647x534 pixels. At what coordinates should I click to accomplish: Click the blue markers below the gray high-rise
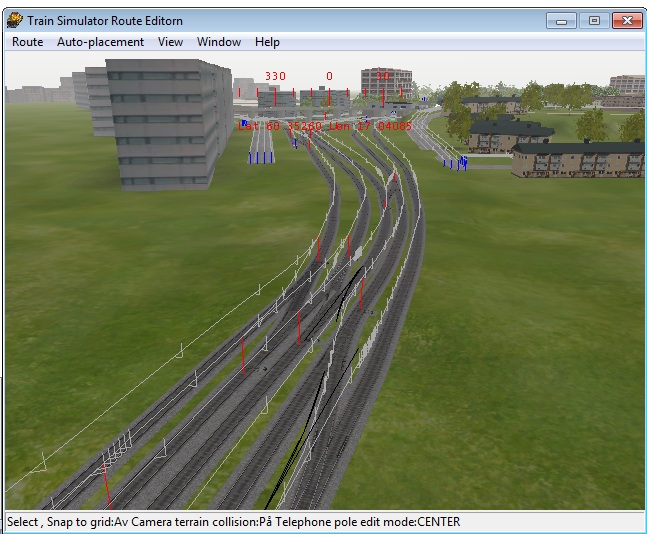[x=261, y=157]
